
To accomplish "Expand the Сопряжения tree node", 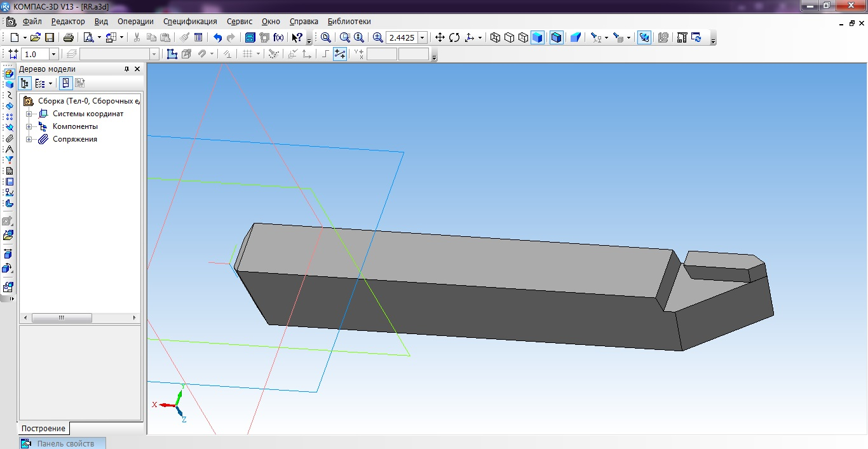I will pos(29,139).
